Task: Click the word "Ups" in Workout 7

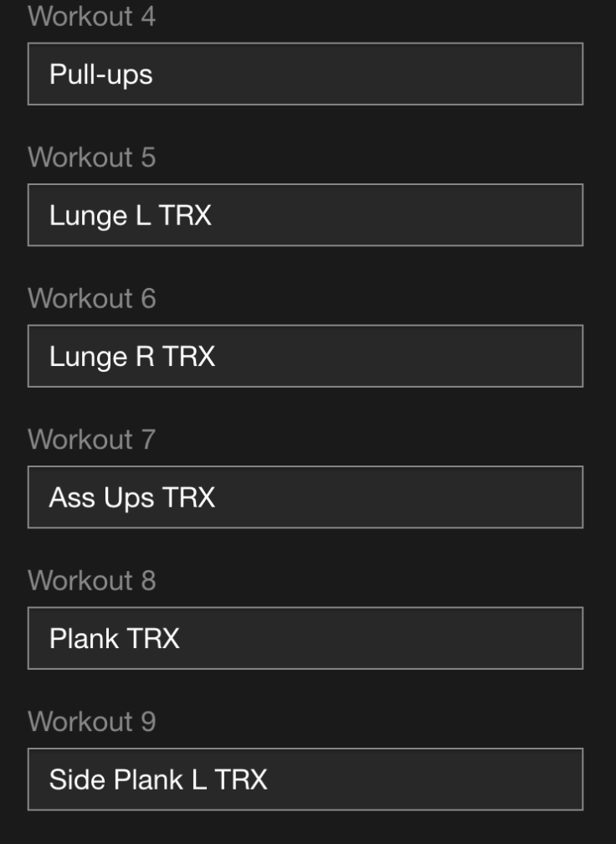Action: click(129, 498)
